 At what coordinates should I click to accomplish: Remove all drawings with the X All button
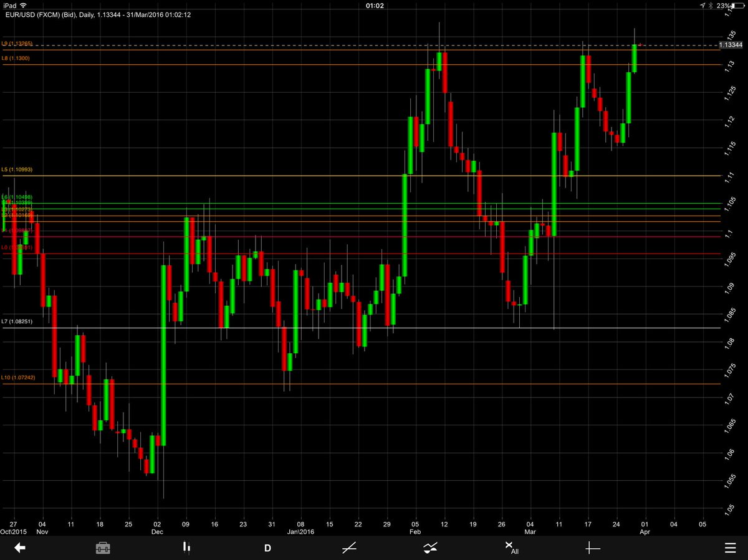click(511, 548)
